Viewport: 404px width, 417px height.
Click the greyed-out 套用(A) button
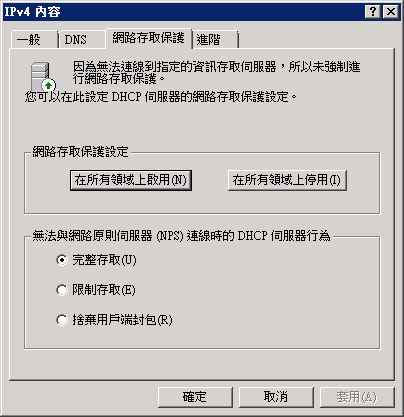(x=357, y=397)
